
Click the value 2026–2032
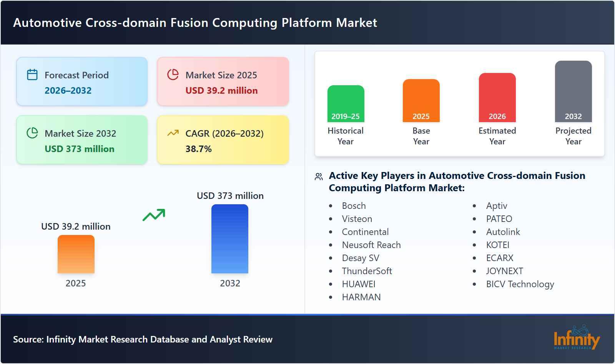pyautogui.click(x=68, y=91)
